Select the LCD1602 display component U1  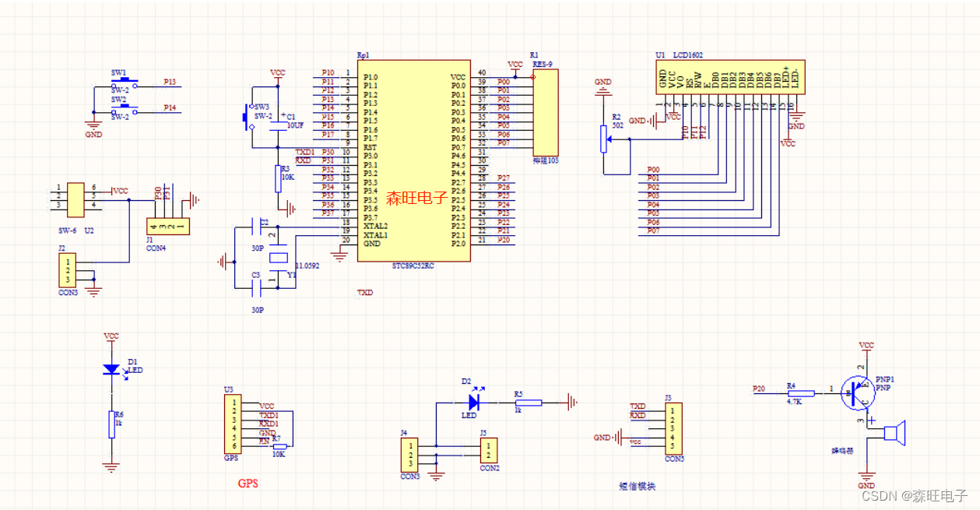(730, 77)
